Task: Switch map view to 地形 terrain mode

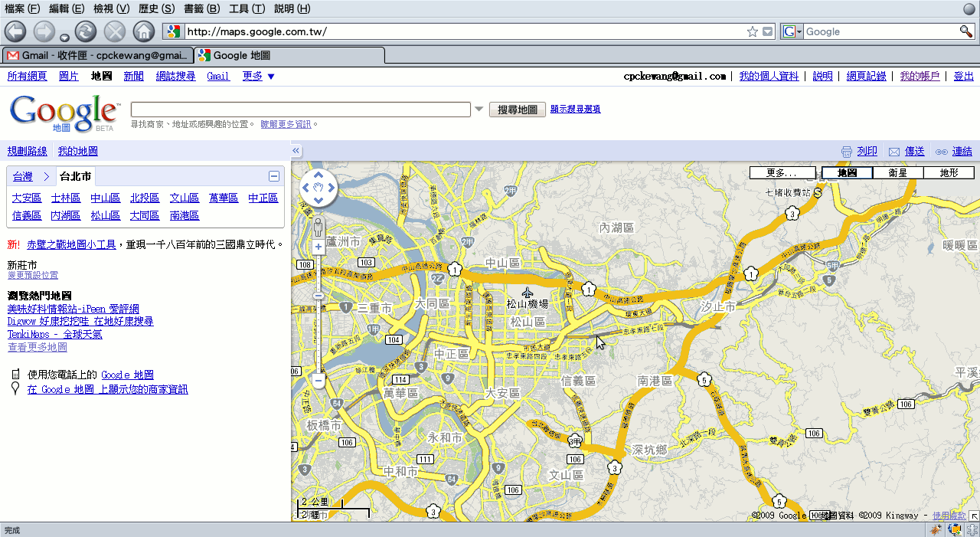Action: pos(949,173)
